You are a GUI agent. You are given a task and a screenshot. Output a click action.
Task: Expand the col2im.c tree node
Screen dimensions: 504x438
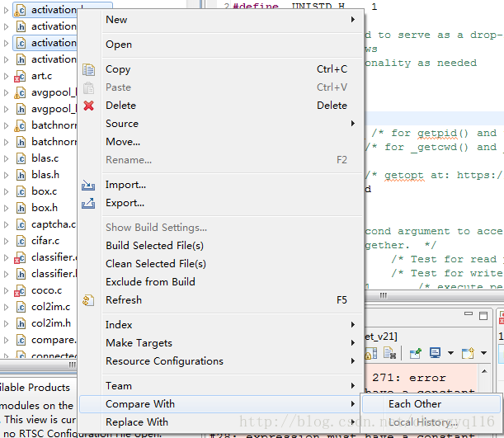[x=6, y=307]
